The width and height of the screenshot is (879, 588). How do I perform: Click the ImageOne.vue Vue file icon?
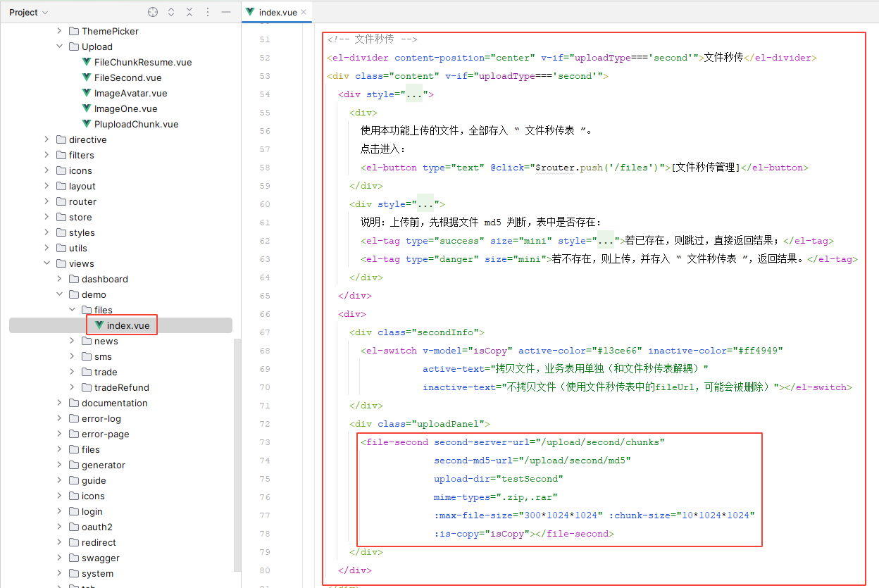(87, 108)
